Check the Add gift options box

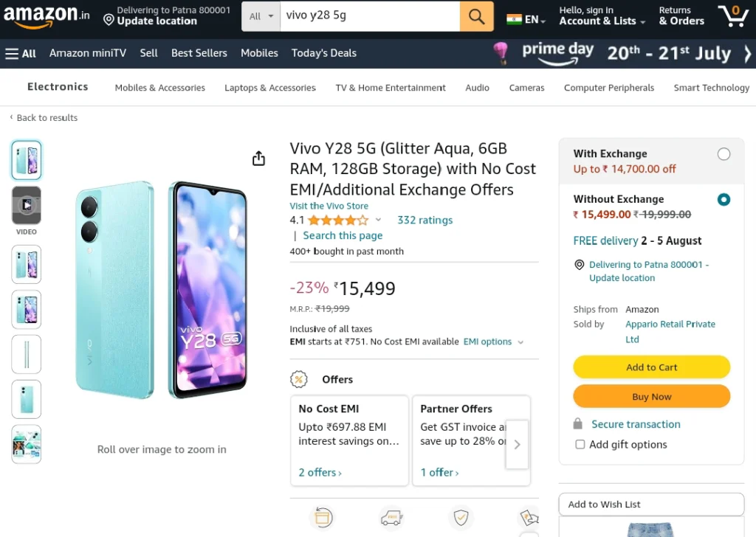(x=580, y=444)
